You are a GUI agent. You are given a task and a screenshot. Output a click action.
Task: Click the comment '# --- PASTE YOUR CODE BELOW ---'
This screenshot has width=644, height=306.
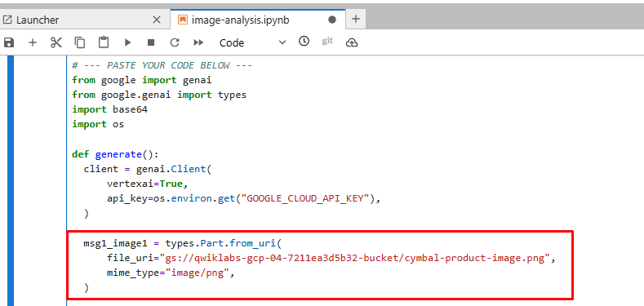click(162, 65)
